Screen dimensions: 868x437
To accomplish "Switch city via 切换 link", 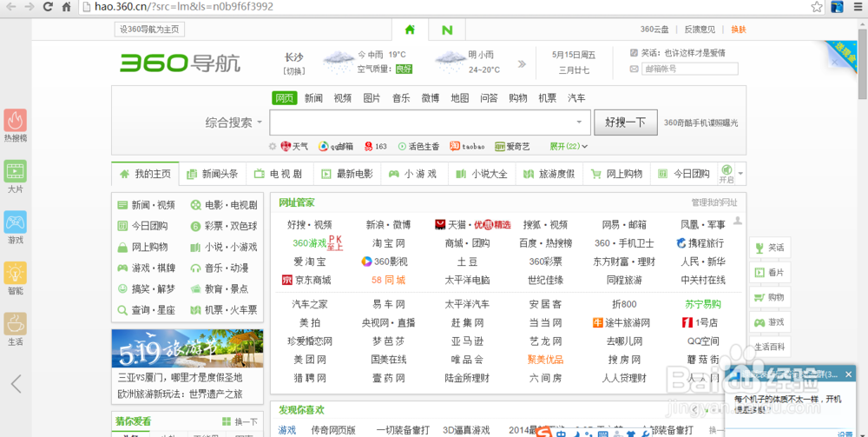I will pos(294,71).
